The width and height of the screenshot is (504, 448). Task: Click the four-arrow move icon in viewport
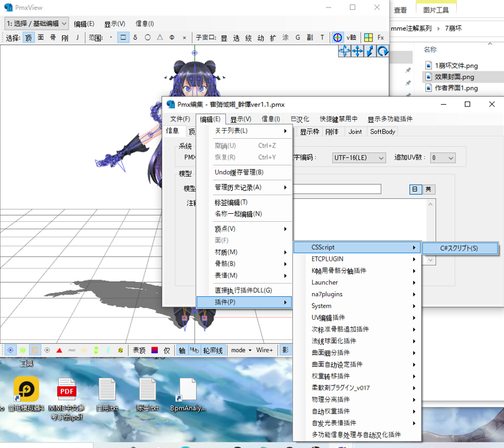[x=357, y=51]
